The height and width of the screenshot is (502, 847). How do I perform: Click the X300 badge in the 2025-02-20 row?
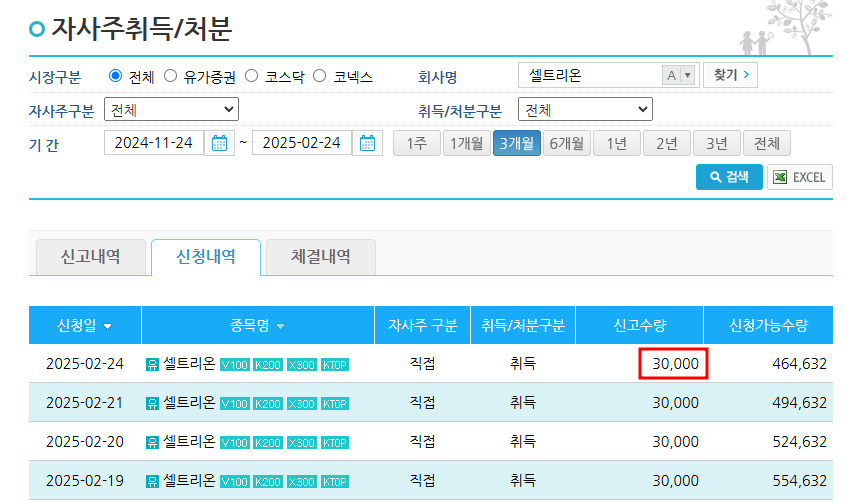click(301, 443)
